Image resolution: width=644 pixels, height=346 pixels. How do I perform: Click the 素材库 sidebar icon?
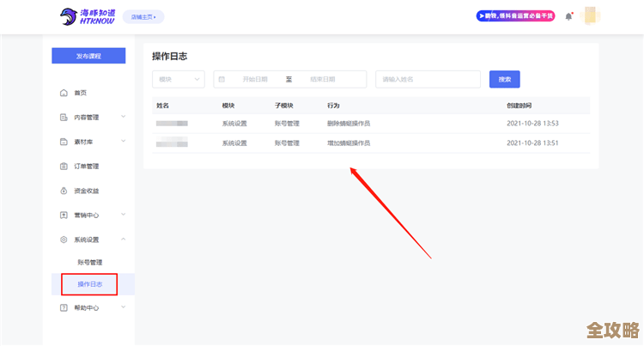64,142
